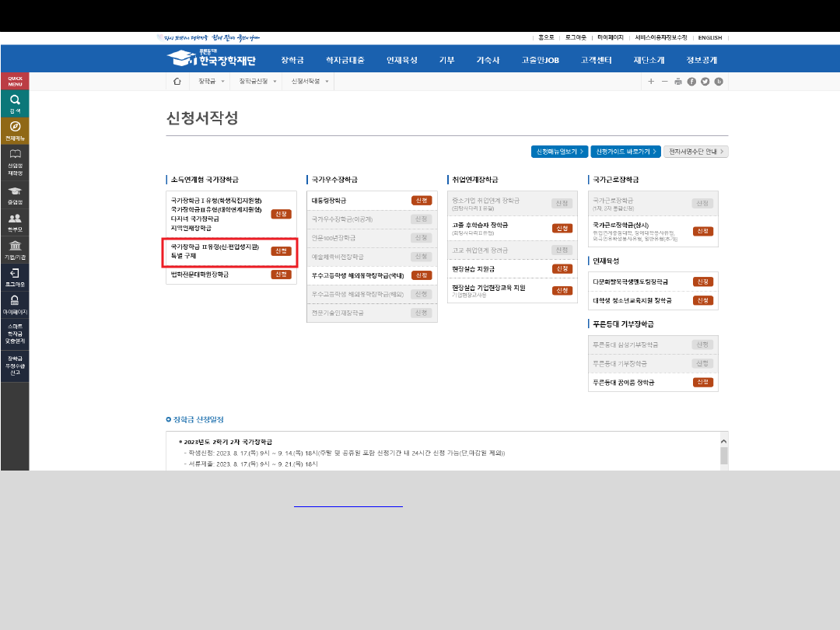Share page via Twitter icon
The image size is (840, 630).
click(x=705, y=82)
